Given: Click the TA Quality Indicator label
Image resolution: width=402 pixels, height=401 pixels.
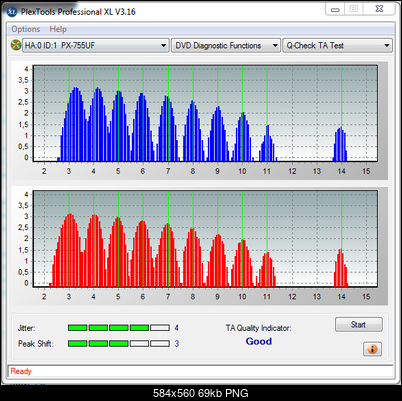Looking at the screenshot, I should [258, 328].
